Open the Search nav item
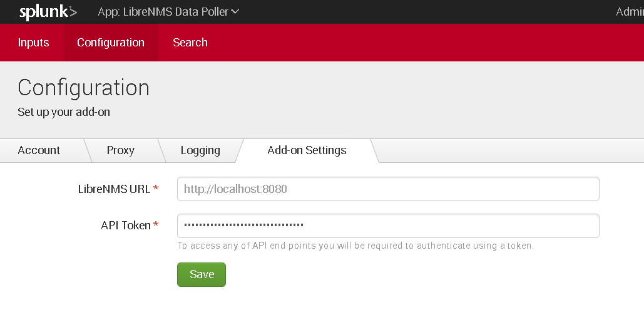This screenshot has height=317, width=644. coord(190,43)
